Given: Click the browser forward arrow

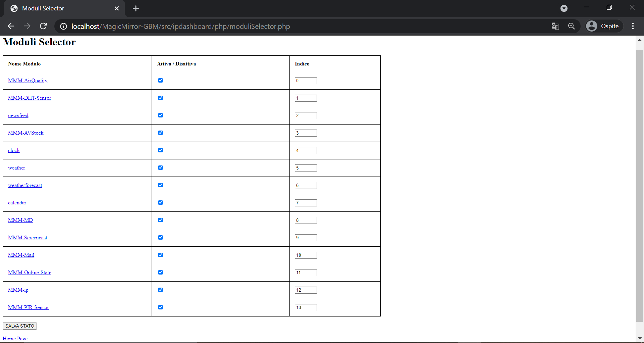Looking at the screenshot, I should [x=27, y=26].
